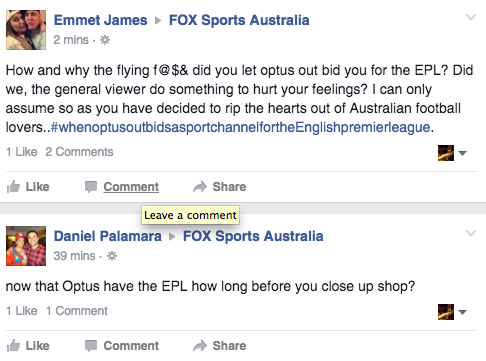
Task: Open the long #whenoptusoutbids hashtag link
Action: tap(240, 127)
